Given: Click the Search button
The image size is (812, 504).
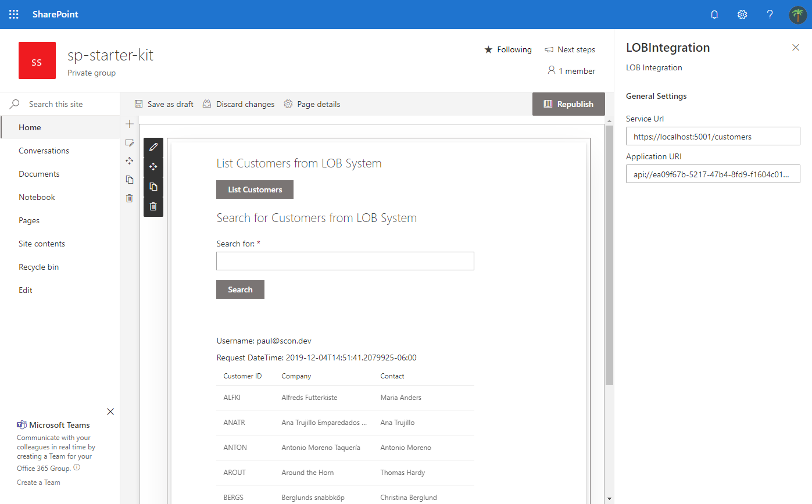Looking at the screenshot, I should pyautogui.click(x=240, y=289).
